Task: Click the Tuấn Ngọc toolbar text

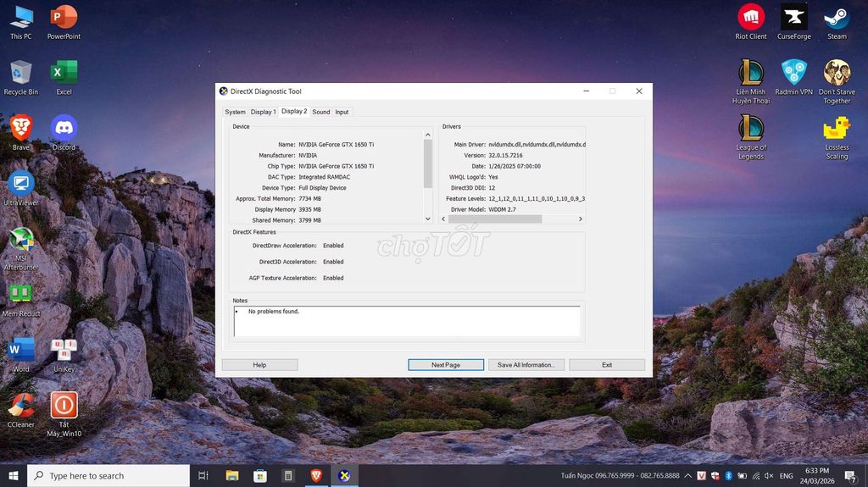Action: (620, 475)
